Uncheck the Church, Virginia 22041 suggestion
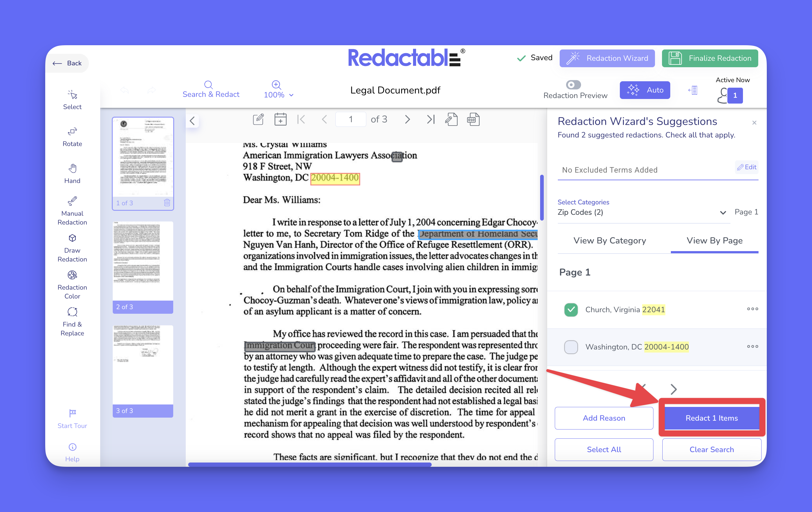 (571, 309)
